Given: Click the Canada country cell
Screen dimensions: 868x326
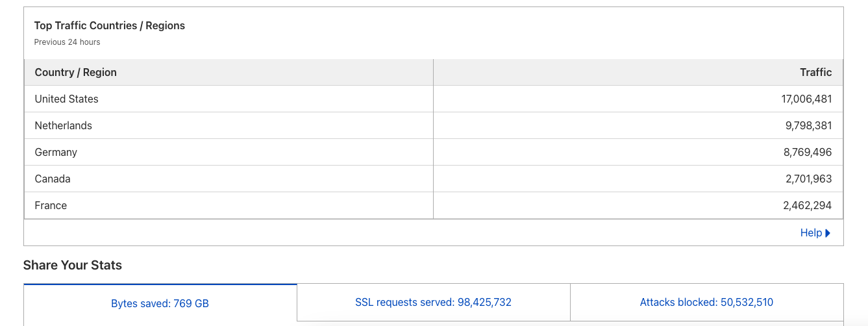Looking at the screenshot, I should pyautogui.click(x=229, y=179).
